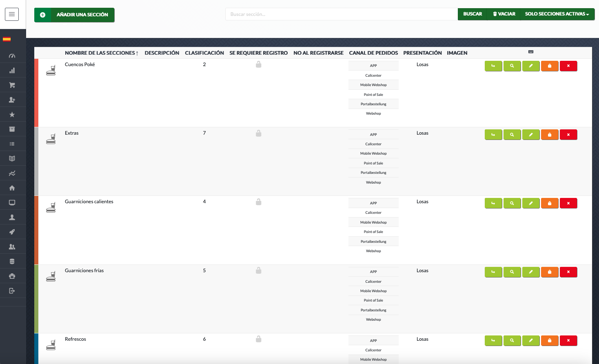Sort by Nombre de las Secciones column
Viewport: 599px width, 364px height.
pos(102,53)
